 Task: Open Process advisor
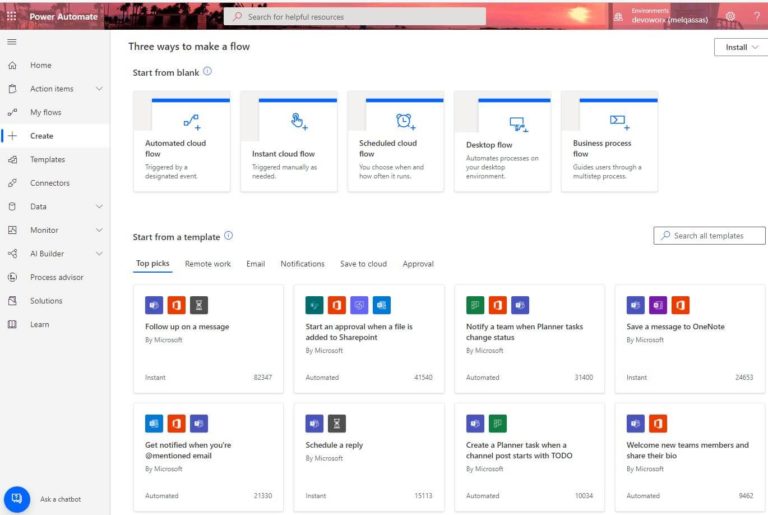54,277
